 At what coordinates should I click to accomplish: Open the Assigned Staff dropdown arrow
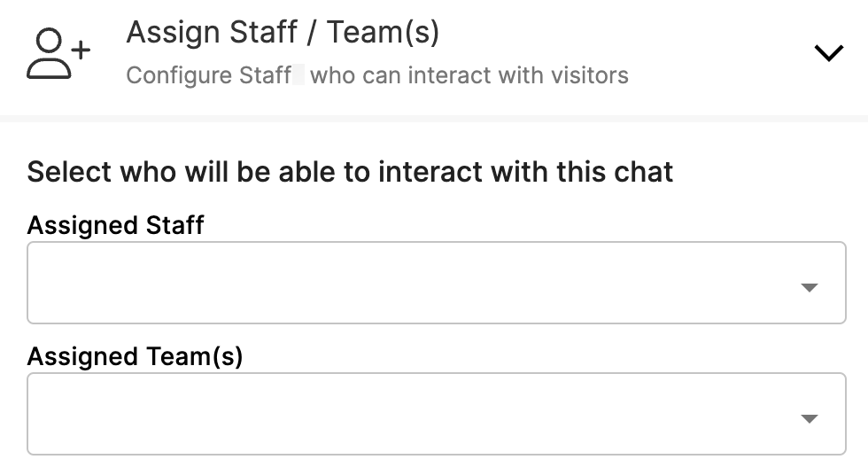[x=810, y=287]
